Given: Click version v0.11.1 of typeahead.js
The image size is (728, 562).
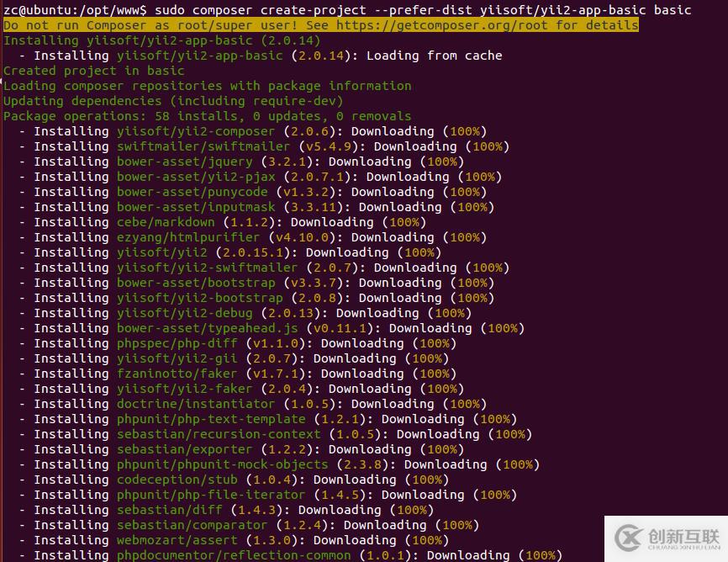Looking at the screenshot, I should pyautogui.click(x=340, y=328).
